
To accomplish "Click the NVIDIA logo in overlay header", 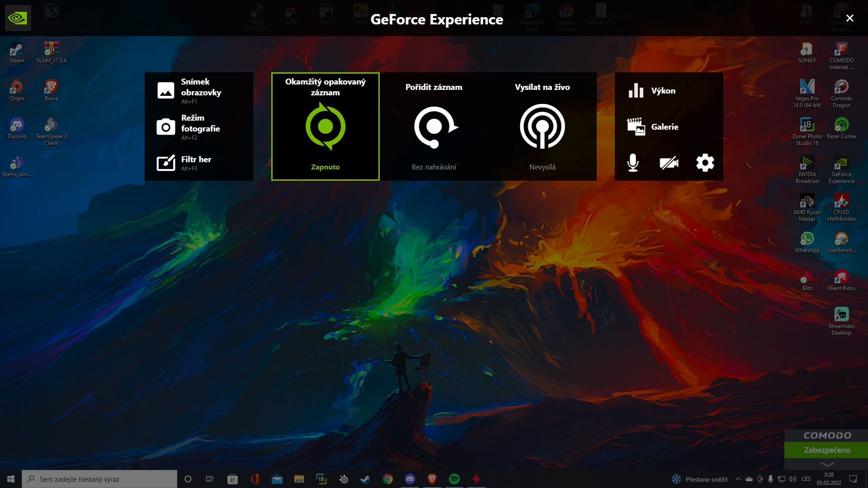I will 18,18.
